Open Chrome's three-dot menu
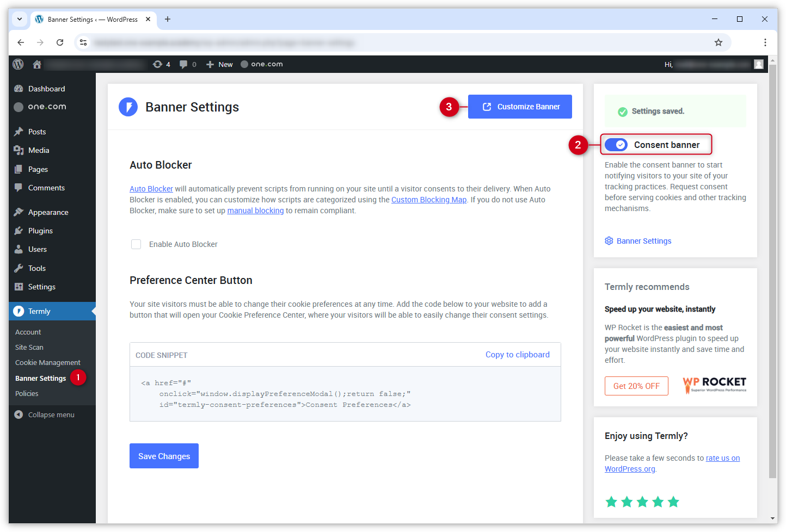Screen dimensions: 786x532 (765, 42)
